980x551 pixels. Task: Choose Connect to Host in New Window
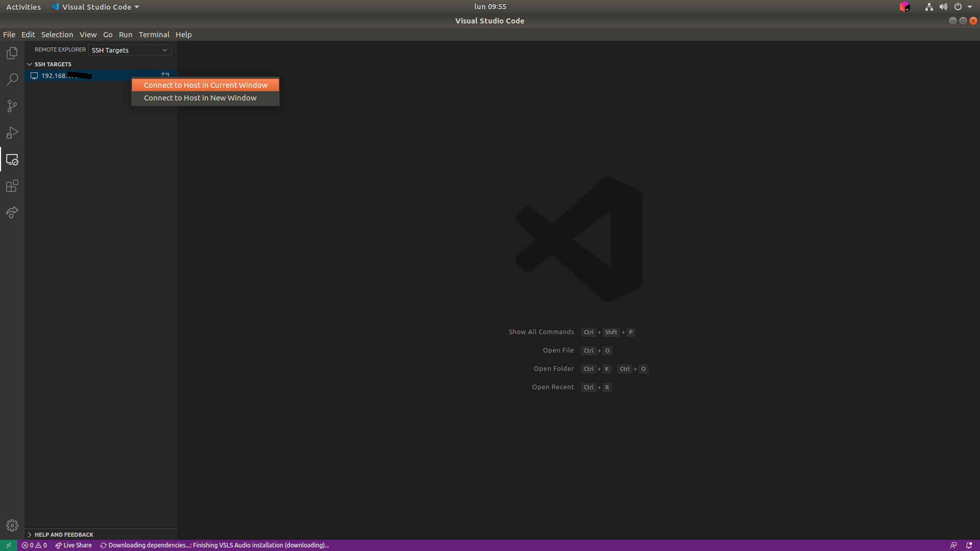coord(205,98)
